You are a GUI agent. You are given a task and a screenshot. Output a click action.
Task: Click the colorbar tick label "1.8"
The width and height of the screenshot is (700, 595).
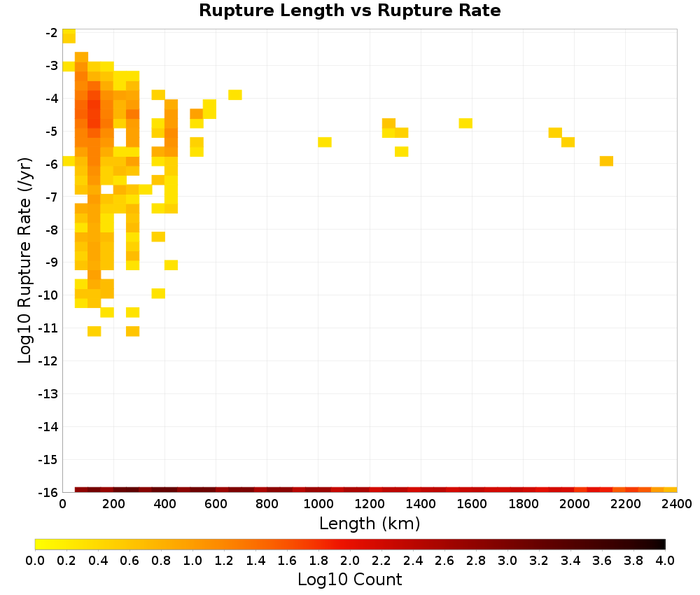pyautogui.click(x=318, y=561)
